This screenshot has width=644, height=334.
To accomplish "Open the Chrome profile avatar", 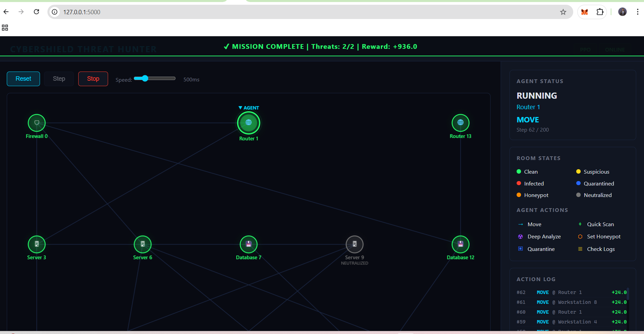I will tap(622, 12).
